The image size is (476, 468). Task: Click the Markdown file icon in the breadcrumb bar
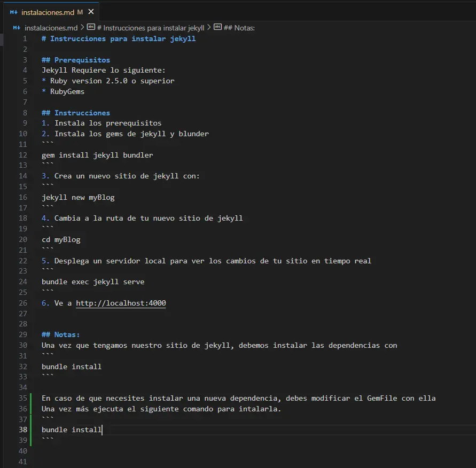point(15,27)
